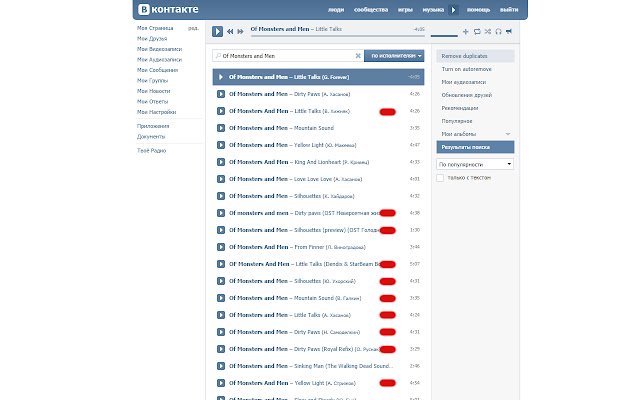Click the play icon next to музыка in header
Screen dimensions: 640x400
pyautogui.click(x=453, y=10)
